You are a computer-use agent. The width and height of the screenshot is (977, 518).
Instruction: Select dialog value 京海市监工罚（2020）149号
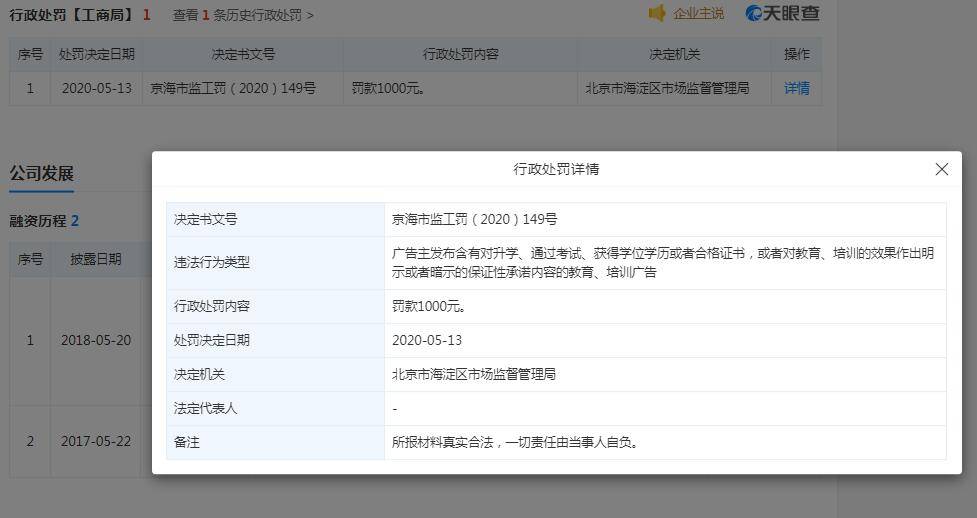tap(474, 219)
